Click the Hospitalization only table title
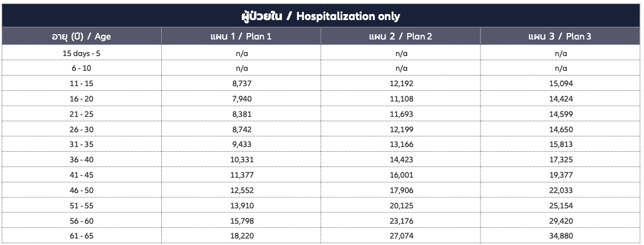644x245 pixels. (321, 16)
